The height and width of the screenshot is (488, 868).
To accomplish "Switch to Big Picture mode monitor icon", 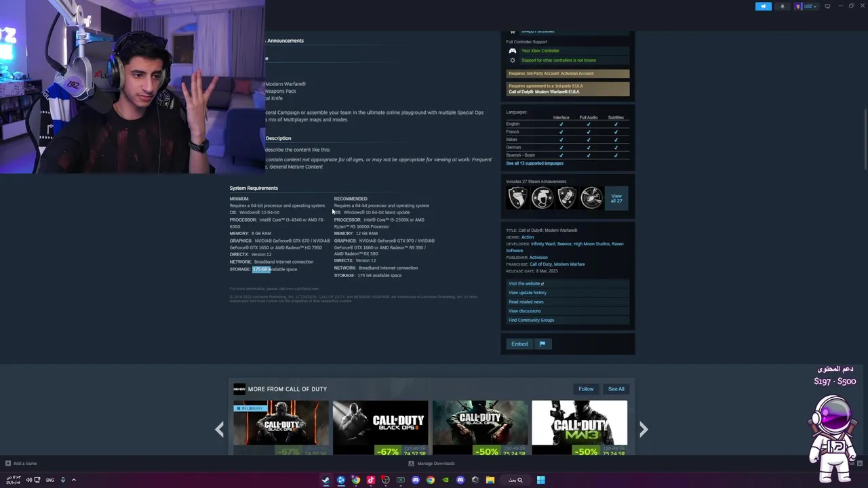I will pos(827,6).
